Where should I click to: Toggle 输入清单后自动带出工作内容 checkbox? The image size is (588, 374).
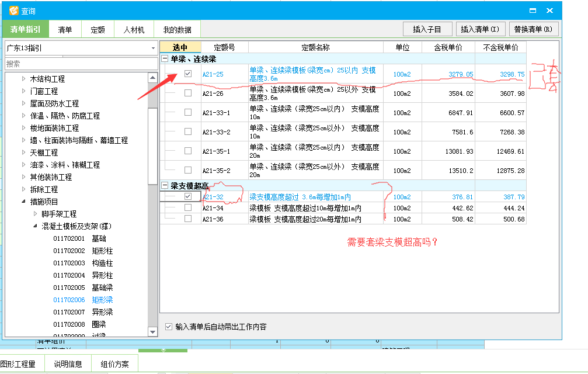[169, 327]
